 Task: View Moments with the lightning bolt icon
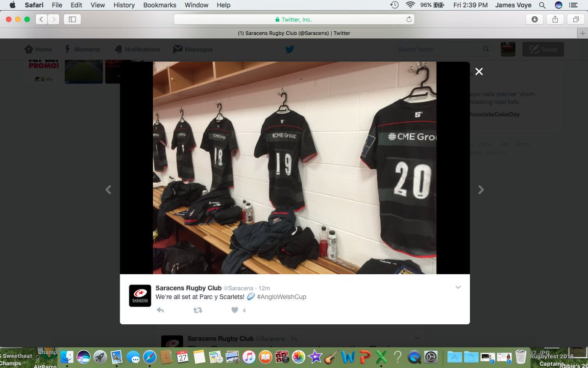tap(82, 49)
